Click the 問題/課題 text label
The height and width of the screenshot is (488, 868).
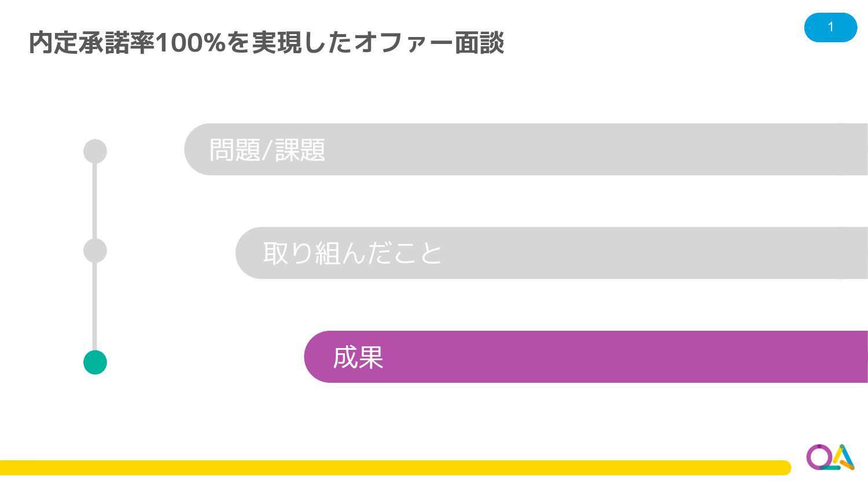pyautogui.click(x=267, y=150)
